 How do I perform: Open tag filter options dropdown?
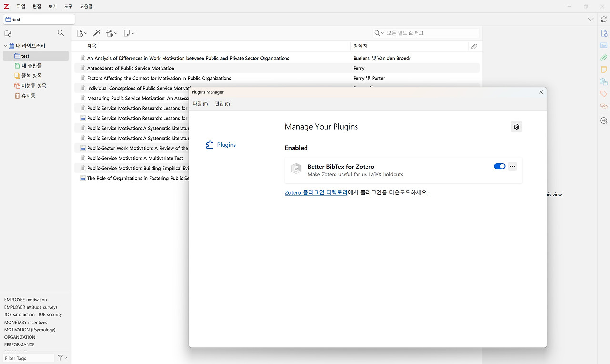pos(62,358)
